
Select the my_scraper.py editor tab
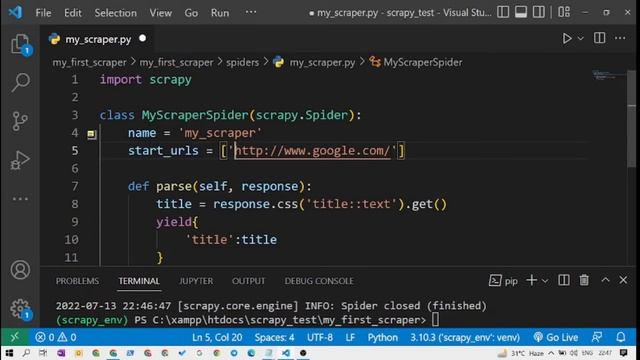97,39
